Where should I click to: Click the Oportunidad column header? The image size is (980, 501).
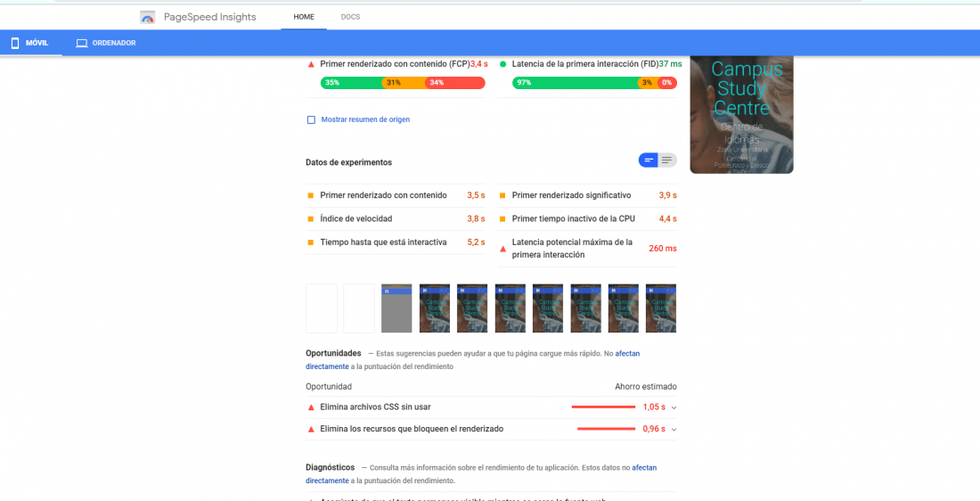point(329,387)
